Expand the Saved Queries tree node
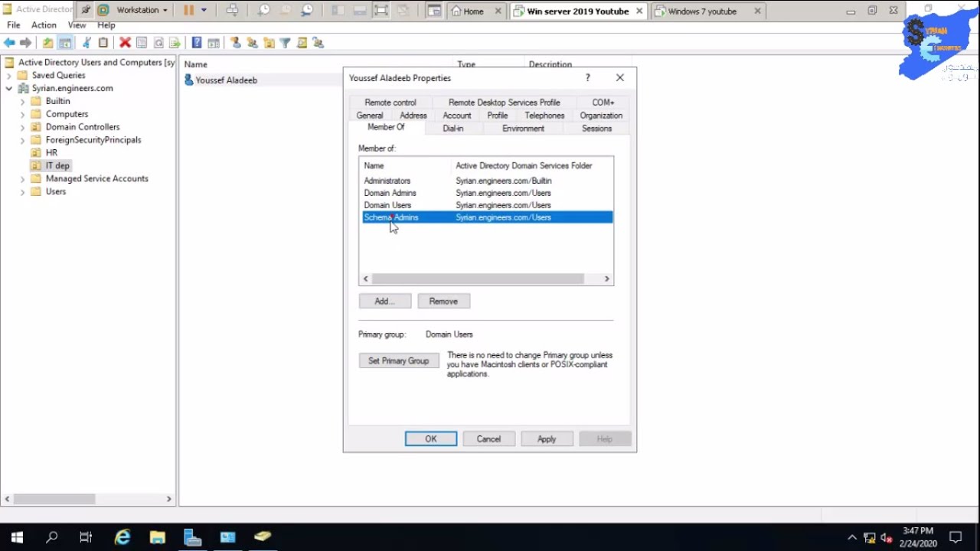 coord(9,76)
